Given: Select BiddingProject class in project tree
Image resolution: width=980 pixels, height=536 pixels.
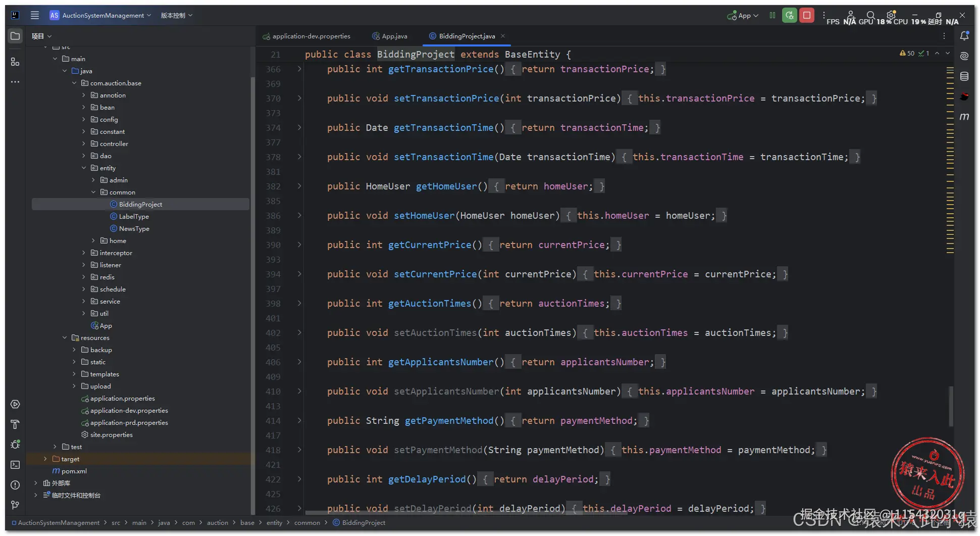Looking at the screenshot, I should tap(141, 204).
